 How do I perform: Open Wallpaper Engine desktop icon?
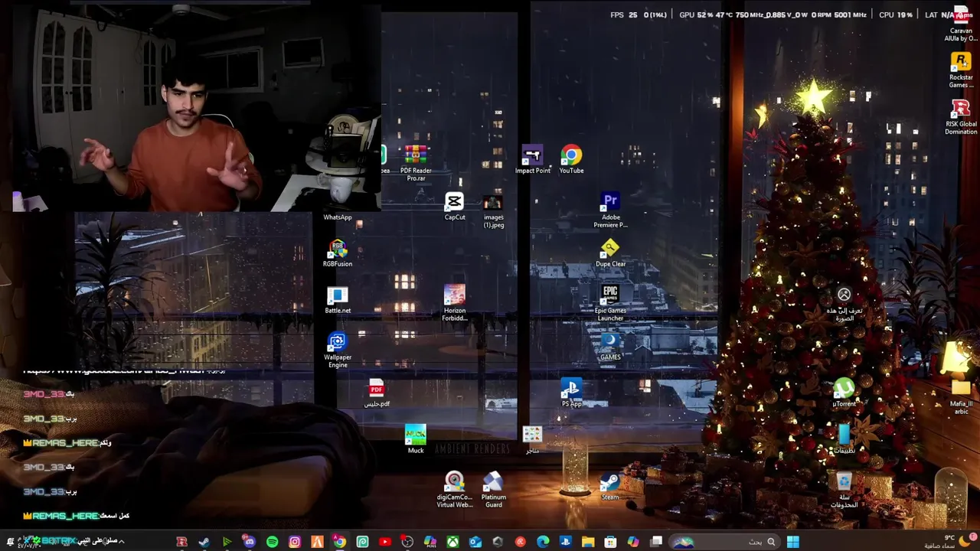coord(338,350)
